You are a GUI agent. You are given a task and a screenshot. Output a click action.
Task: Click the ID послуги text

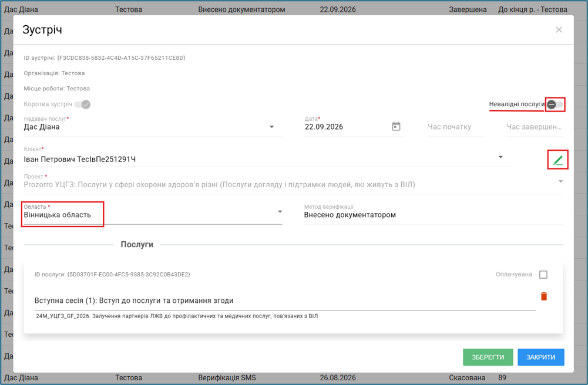[112, 275]
